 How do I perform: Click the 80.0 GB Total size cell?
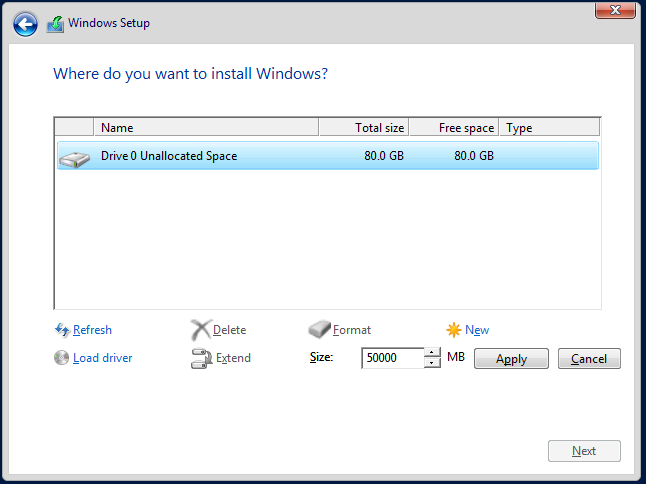384,156
